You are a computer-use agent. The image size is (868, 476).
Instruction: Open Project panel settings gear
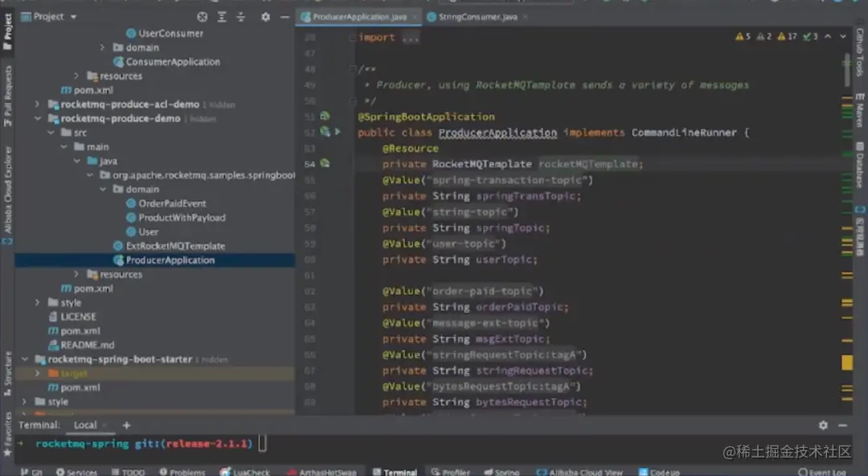[x=266, y=17]
